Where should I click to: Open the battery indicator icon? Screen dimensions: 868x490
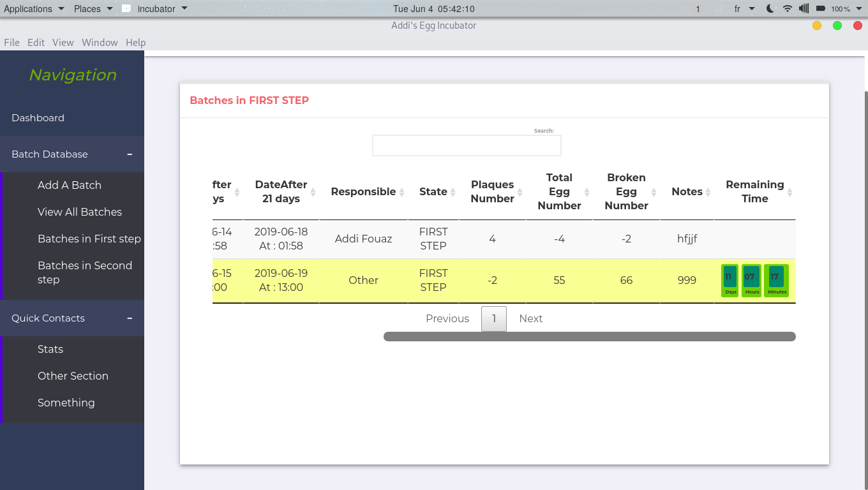click(x=820, y=9)
